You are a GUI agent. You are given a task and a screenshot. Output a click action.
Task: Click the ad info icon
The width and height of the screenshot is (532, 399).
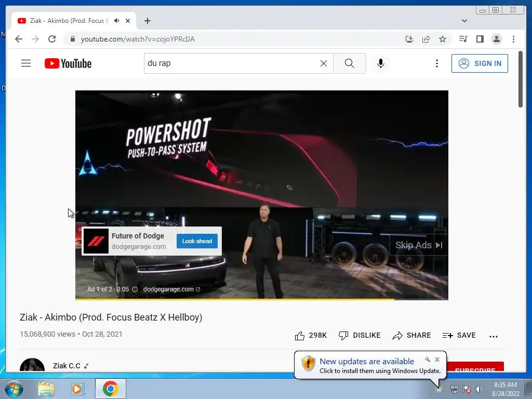(x=135, y=289)
